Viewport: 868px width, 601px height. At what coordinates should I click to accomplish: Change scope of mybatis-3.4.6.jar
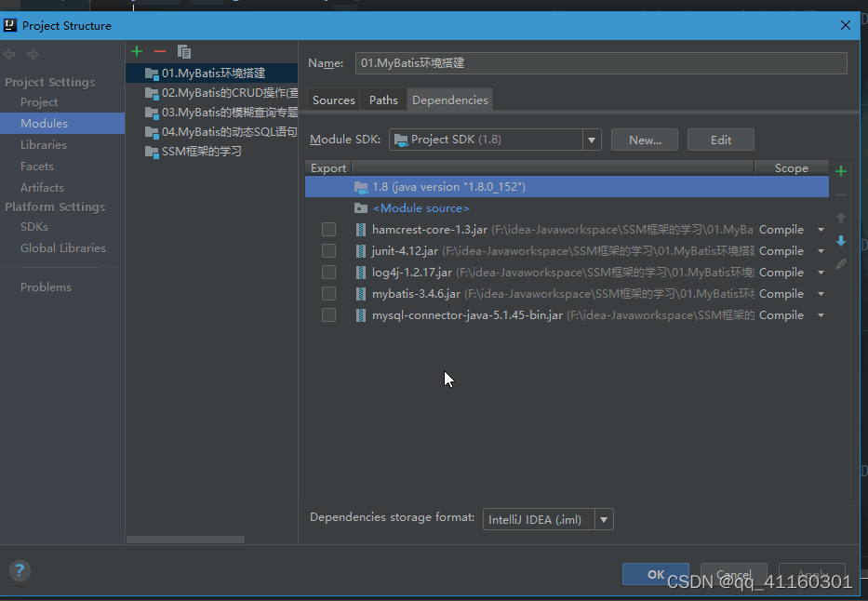[792, 293]
